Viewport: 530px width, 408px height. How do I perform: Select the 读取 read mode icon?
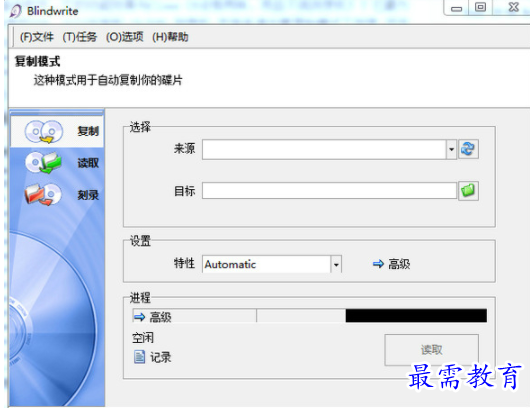[x=44, y=163]
